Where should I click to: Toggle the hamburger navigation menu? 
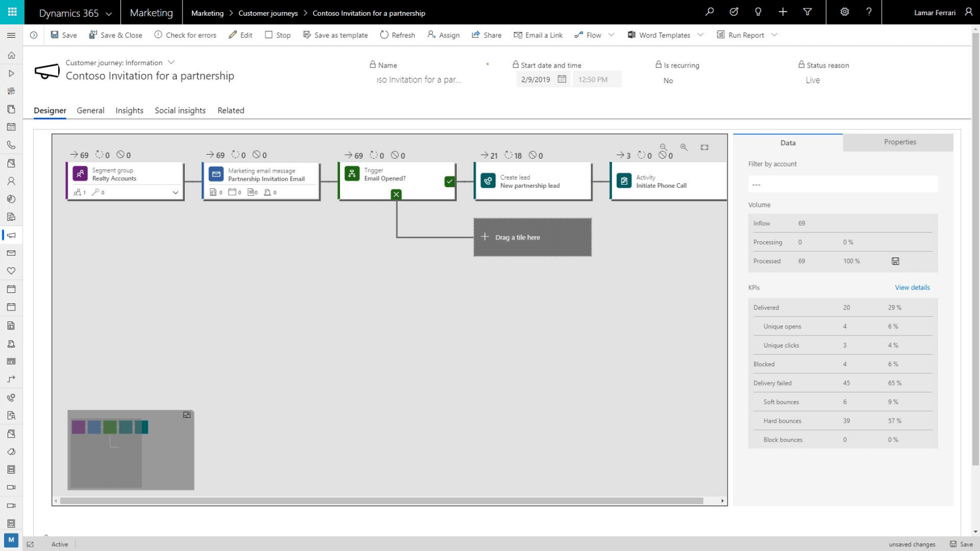point(11,35)
